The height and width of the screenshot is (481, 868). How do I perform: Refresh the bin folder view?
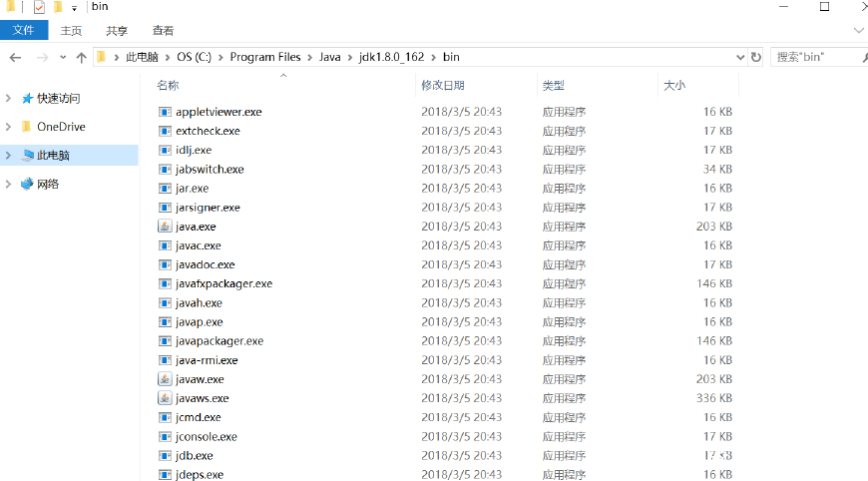756,57
